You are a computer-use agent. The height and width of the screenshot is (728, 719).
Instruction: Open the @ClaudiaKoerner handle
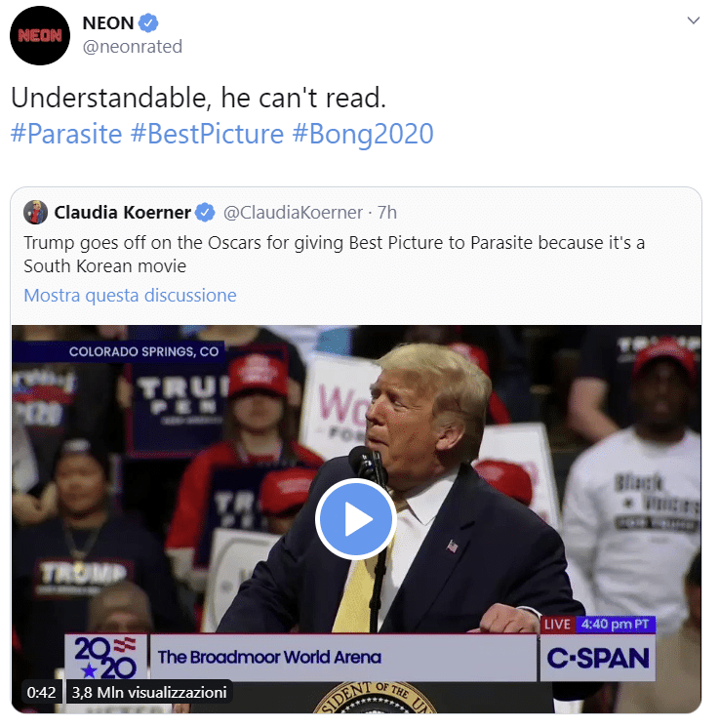[293, 212]
